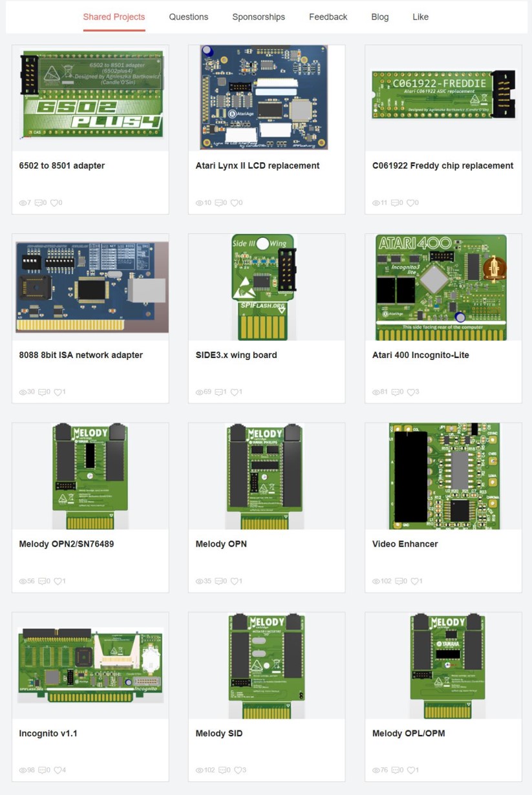532x795 pixels.
Task: Toggle like on 8088 8bit ISA network adapter
Action: pyautogui.click(x=58, y=392)
